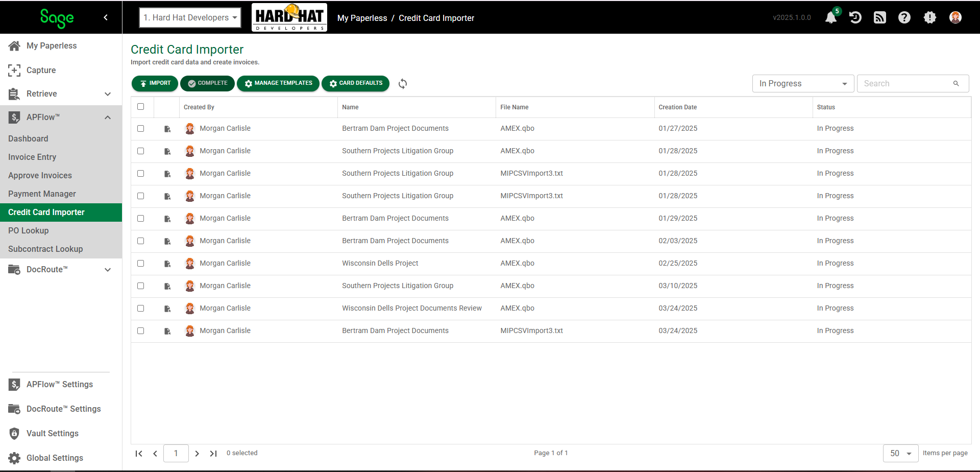
Task: Open the notifications bell
Action: click(831, 18)
